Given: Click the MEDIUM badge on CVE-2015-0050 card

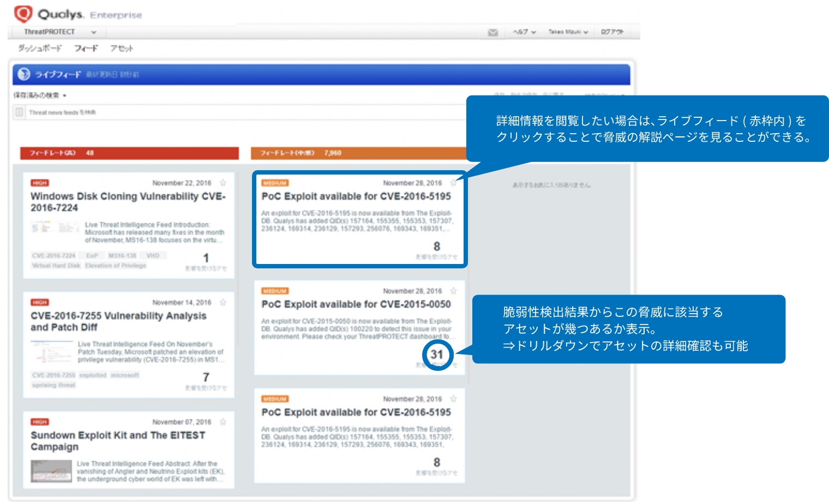Looking at the screenshot, I should (275, 291).
